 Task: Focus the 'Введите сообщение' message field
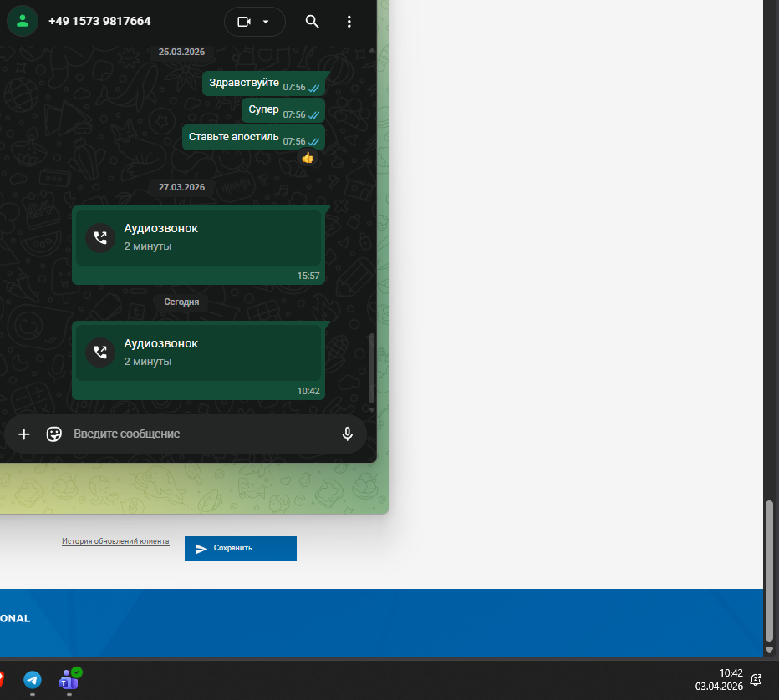(x=201, y=434)
